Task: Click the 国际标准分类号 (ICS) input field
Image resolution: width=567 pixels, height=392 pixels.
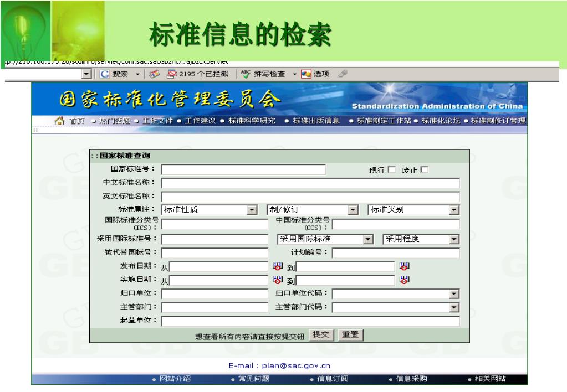Action: (x=215, y=224)
